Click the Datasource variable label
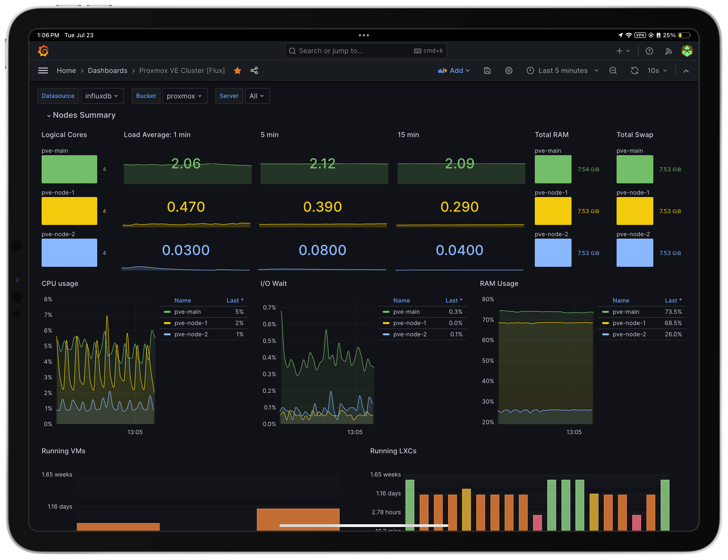The width and height of the screenshot is (728, 560). coord(58,96)
